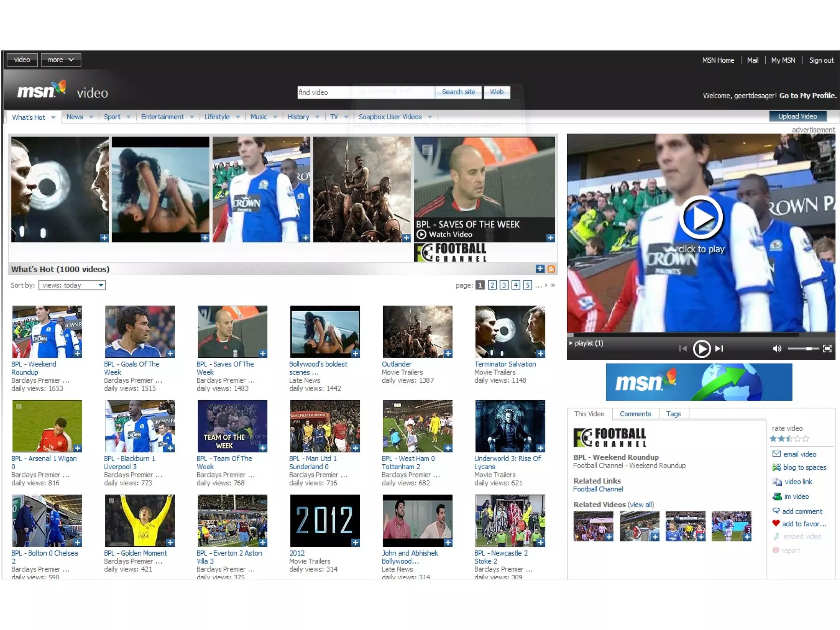Click the blue plus icon beside the RSS icon
The height and width of the screenshot is (630, 840).
[540, 269]
